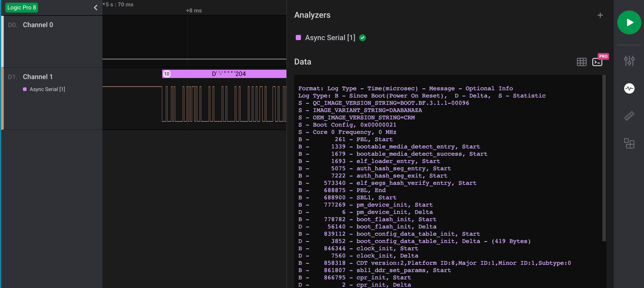Screen dimensions: 644x288
Task: Collapse the channel label sidebar chevron
Action: click(95, 8)
